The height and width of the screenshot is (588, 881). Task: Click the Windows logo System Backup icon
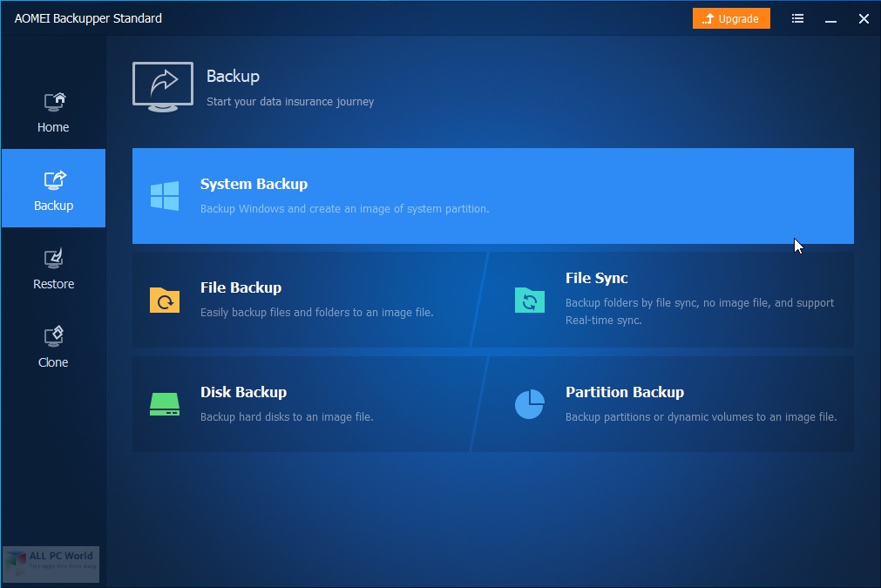pyautogui.click(x=165, y=196)
